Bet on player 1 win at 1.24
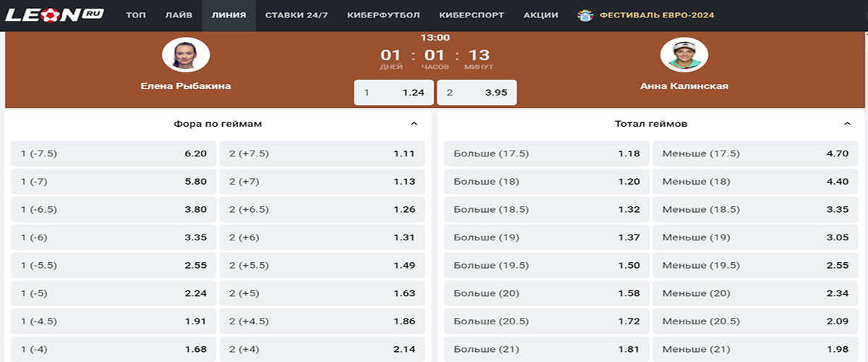 [x=394, y=93]
